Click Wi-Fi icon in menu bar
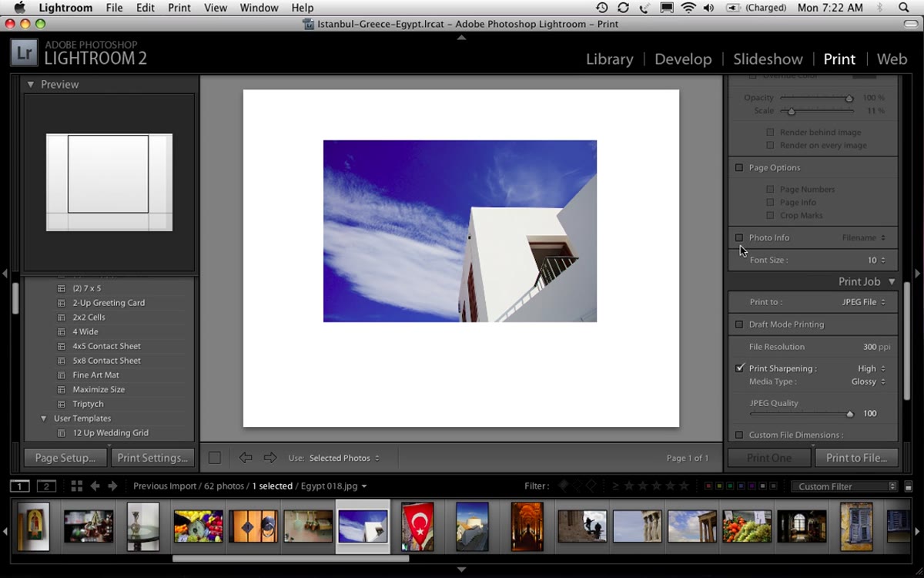The image size is (924, 578). tap(688, 8)
